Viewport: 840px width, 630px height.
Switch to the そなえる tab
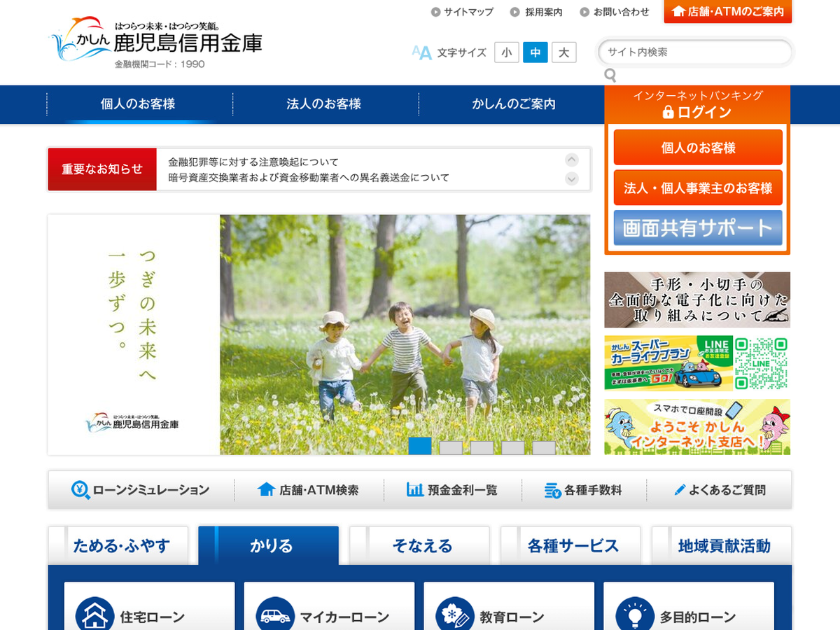pos(422,546)
